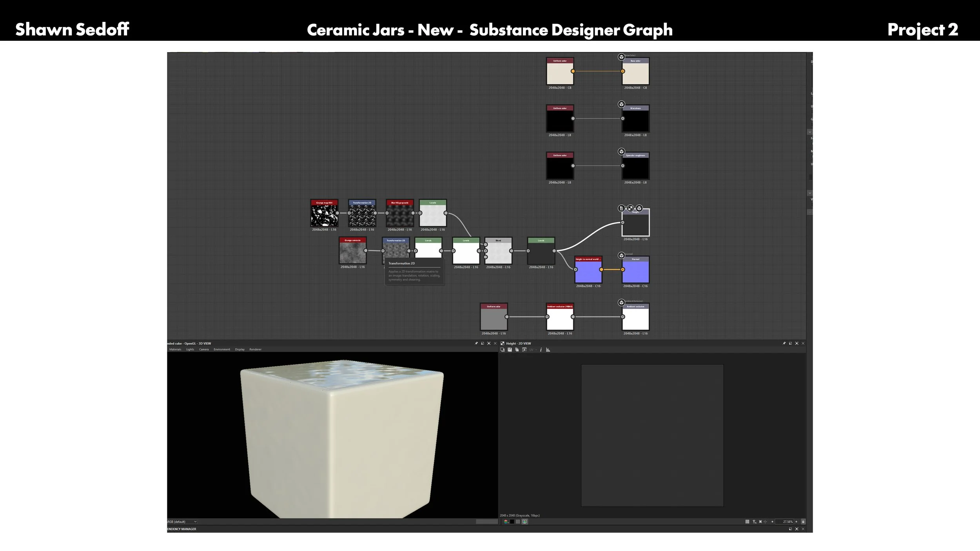The image size is (980, 551).
Task: Click the Height preview image in 2D view
Action: coord(652,435)
